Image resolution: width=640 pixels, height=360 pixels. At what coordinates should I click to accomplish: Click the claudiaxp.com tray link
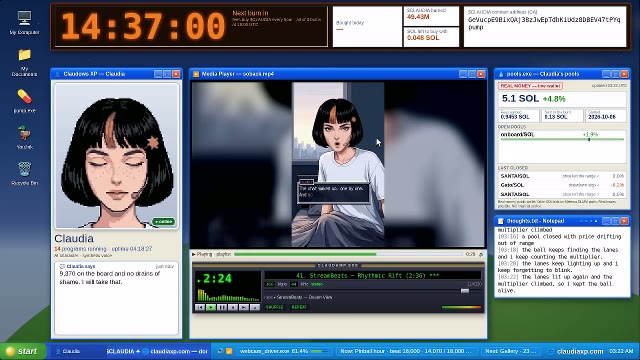click(580, 351)
